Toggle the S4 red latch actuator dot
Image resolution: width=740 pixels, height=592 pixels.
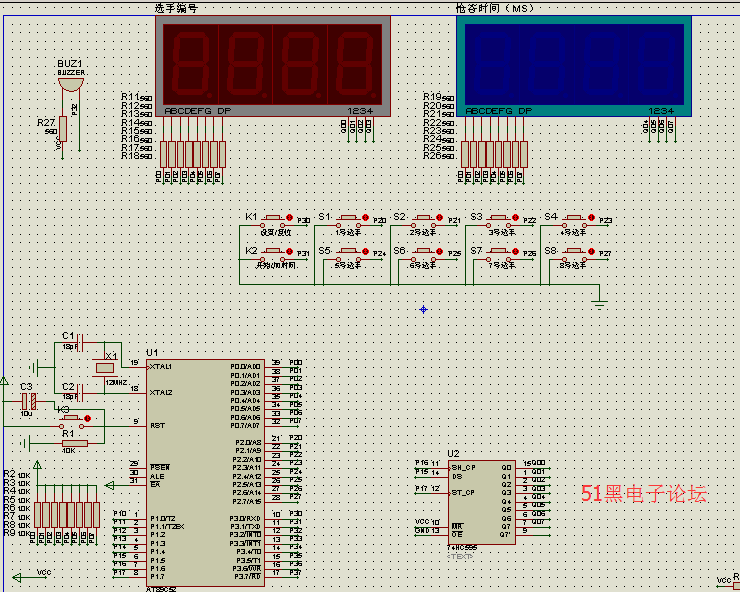coord(591,218)
